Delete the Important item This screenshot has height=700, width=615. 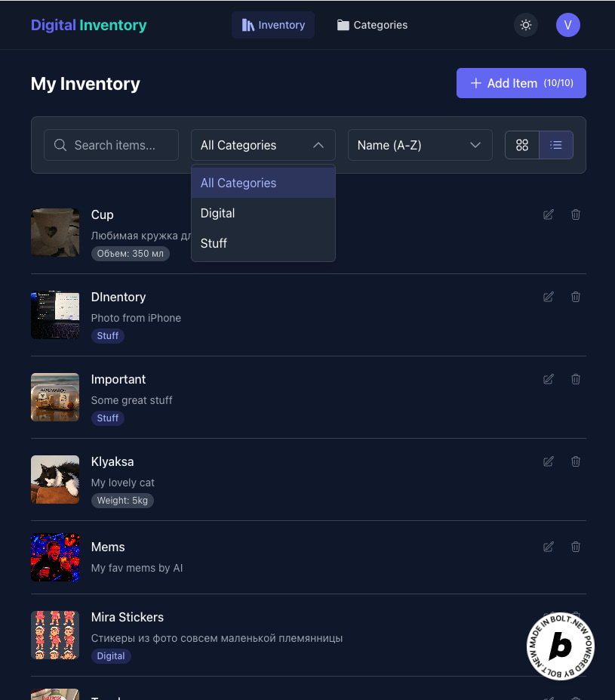[576, 379]
